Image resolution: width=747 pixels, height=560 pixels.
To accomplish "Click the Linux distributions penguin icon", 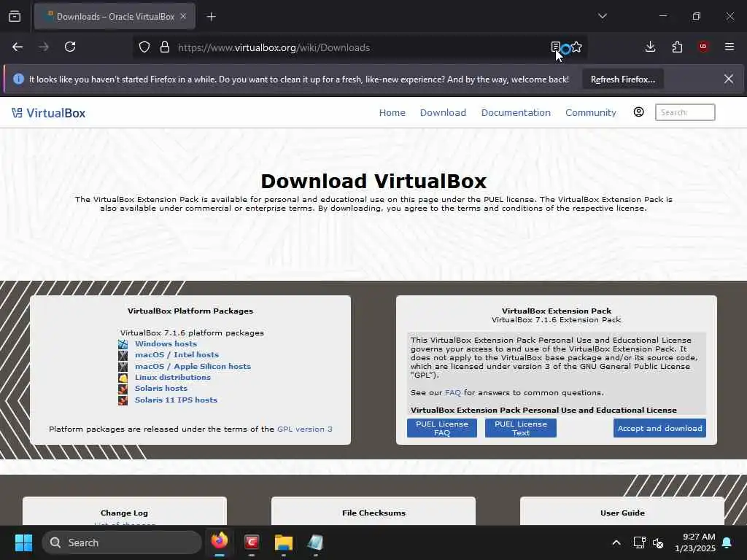I will (123, 378).
